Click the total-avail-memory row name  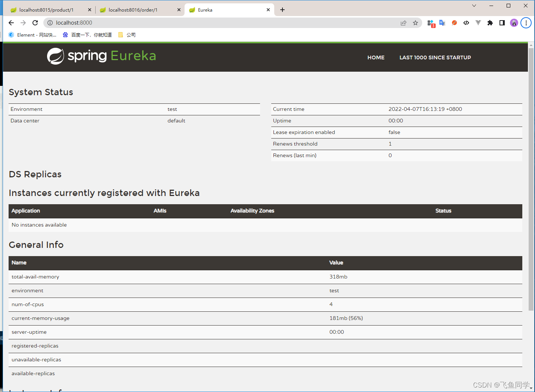pos(35,277)
